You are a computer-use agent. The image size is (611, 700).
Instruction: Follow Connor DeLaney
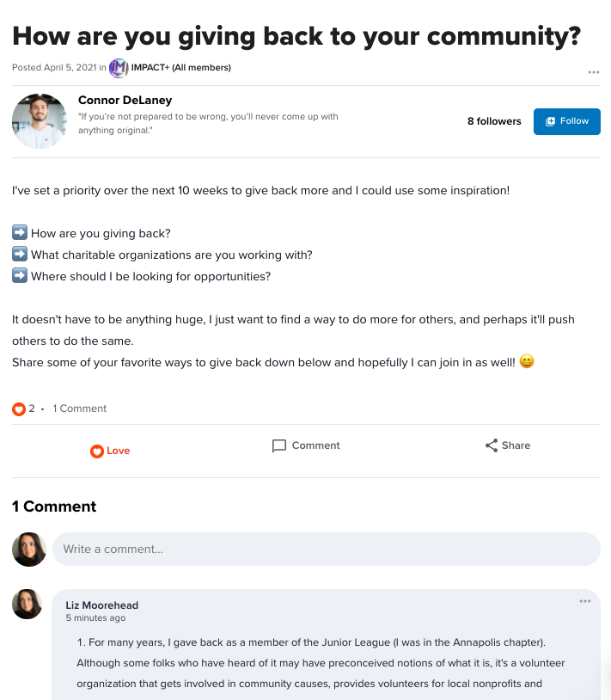(566, 121)
